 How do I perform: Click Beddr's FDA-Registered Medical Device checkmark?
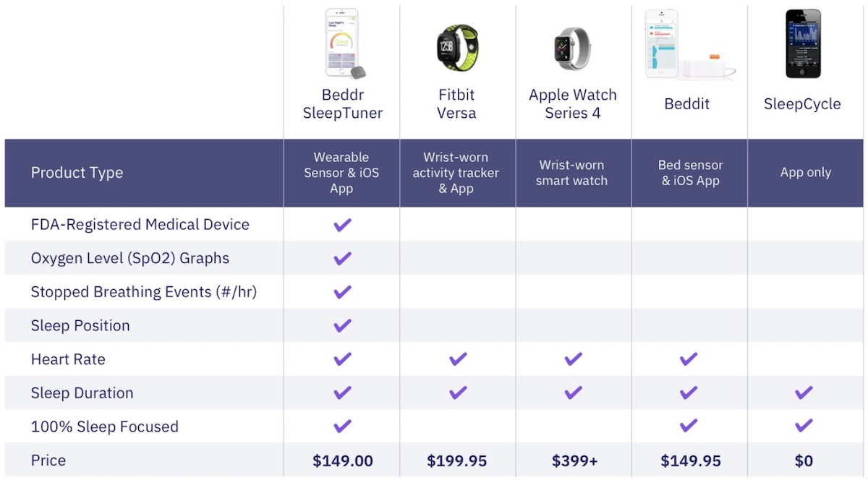point(342,225)
